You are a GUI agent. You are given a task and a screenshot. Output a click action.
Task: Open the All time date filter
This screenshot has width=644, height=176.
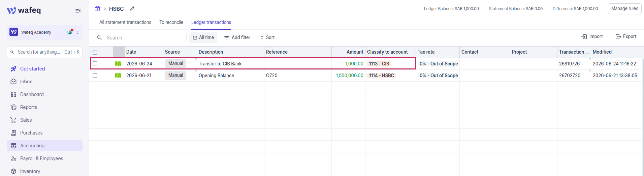click(203, 37)
